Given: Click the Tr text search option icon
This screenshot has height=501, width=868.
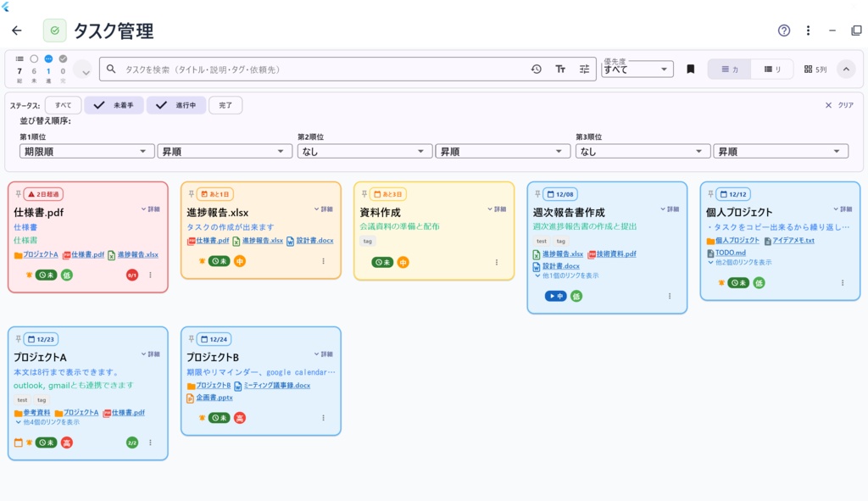Looking at the screenshot, I should 562,67.
